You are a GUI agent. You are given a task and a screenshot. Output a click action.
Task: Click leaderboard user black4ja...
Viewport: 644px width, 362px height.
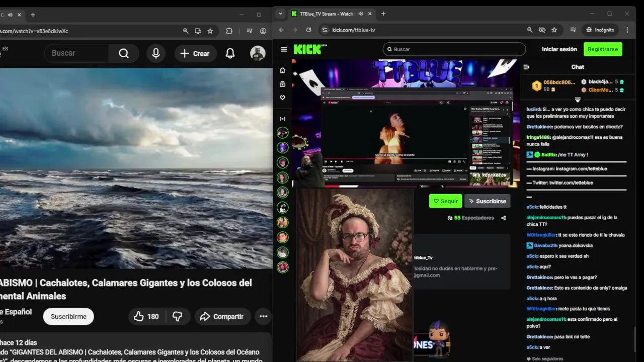(x=600, y=82)
